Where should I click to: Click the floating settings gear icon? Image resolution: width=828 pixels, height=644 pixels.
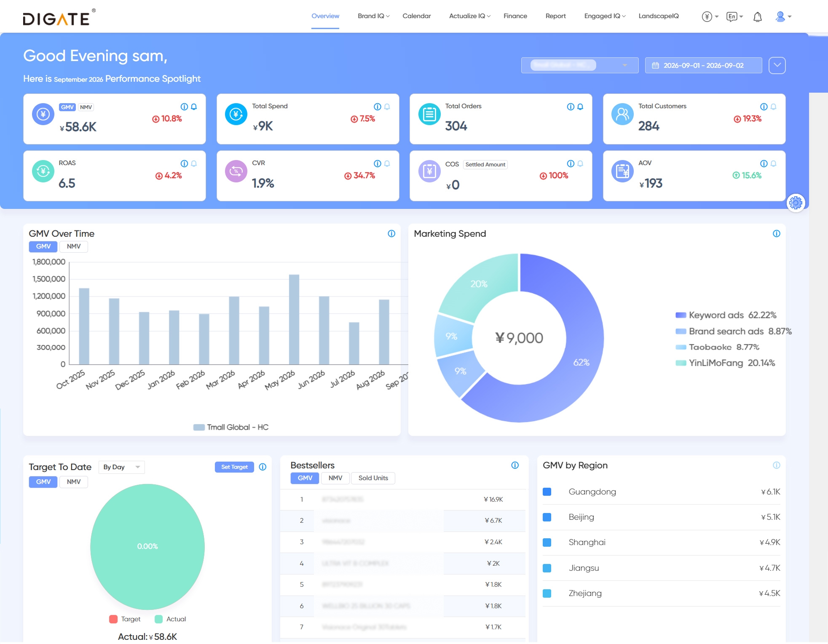coord(796,203)
